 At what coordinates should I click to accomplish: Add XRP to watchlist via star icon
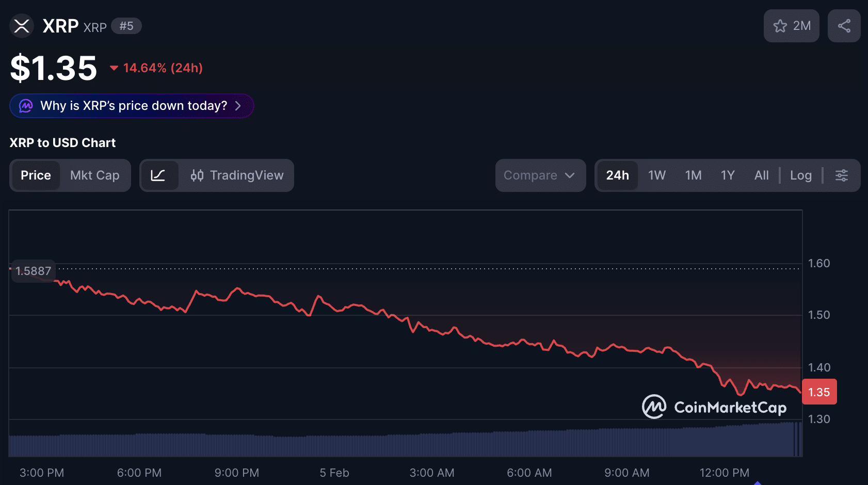tap(780, 25)
